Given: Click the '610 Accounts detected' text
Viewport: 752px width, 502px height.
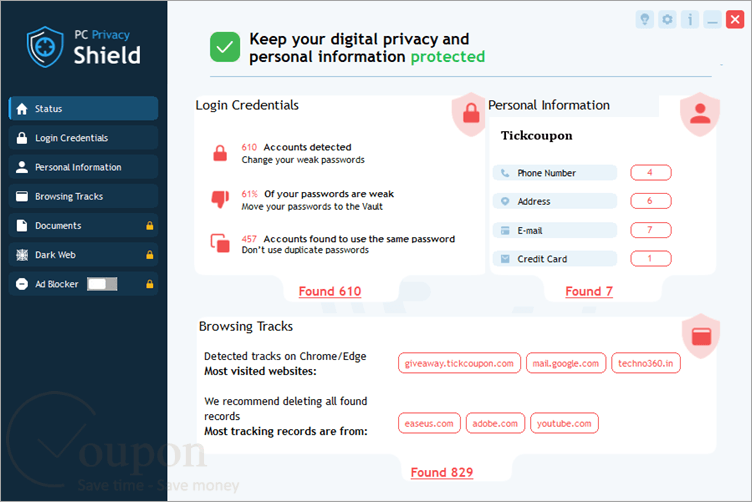Looking at the screenshot, I should [x=296, y=147].
